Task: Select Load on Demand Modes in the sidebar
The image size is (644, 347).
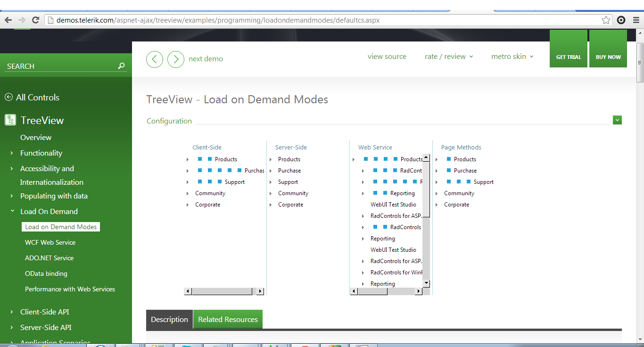Action: pos(61,227)
